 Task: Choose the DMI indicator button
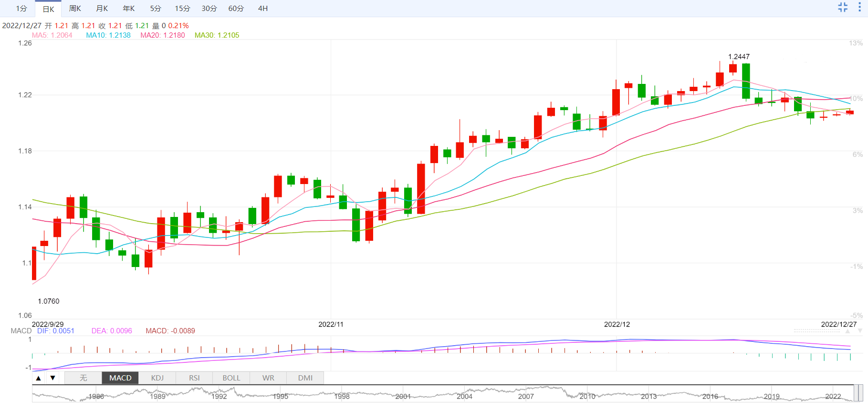point(305,378)
